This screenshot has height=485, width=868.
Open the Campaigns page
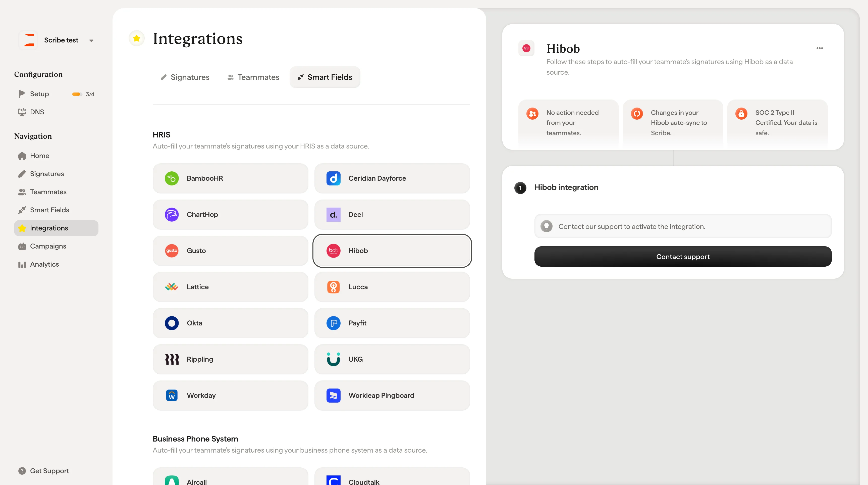[56, 246]
